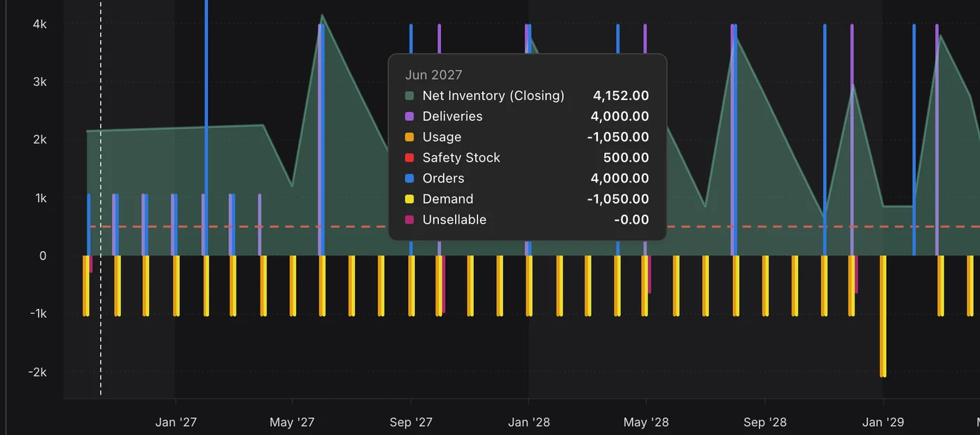Click the Jan '28 x-axis label
Screen dimensions: 980x435
coord(528,422)
